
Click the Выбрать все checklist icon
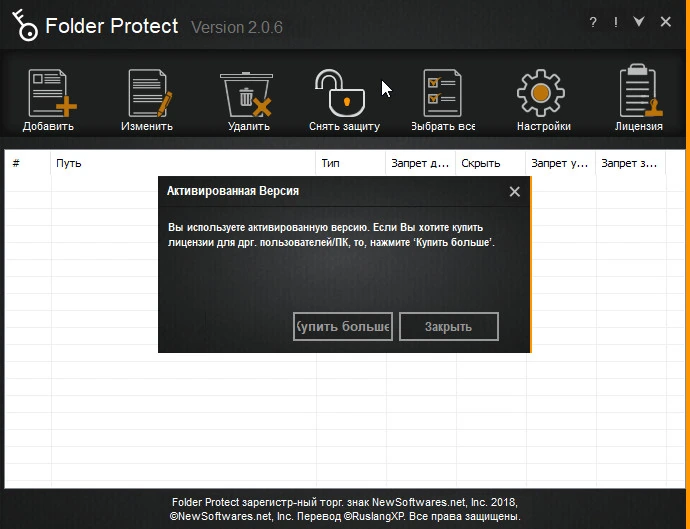442,93
